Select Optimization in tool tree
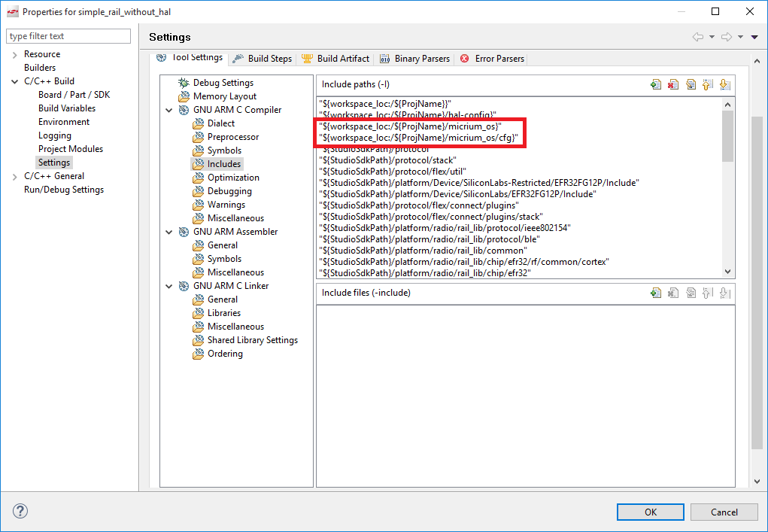Screen dimensions: 768x532 (x=233, y=178)
